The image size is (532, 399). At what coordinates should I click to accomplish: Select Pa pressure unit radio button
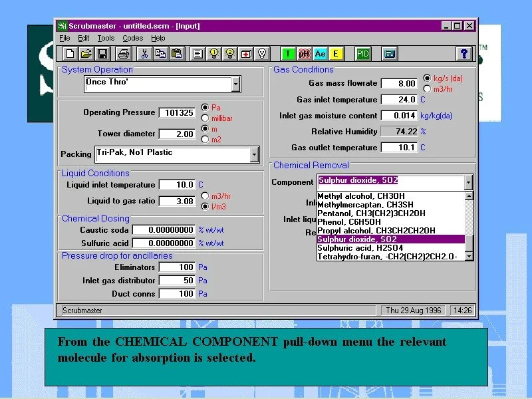point(205,107)
